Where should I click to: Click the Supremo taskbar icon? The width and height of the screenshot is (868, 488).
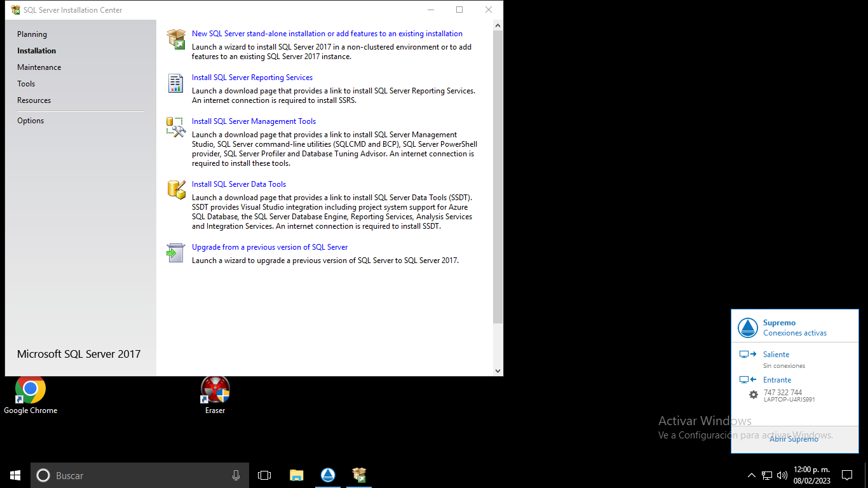(x=328, y=475)
